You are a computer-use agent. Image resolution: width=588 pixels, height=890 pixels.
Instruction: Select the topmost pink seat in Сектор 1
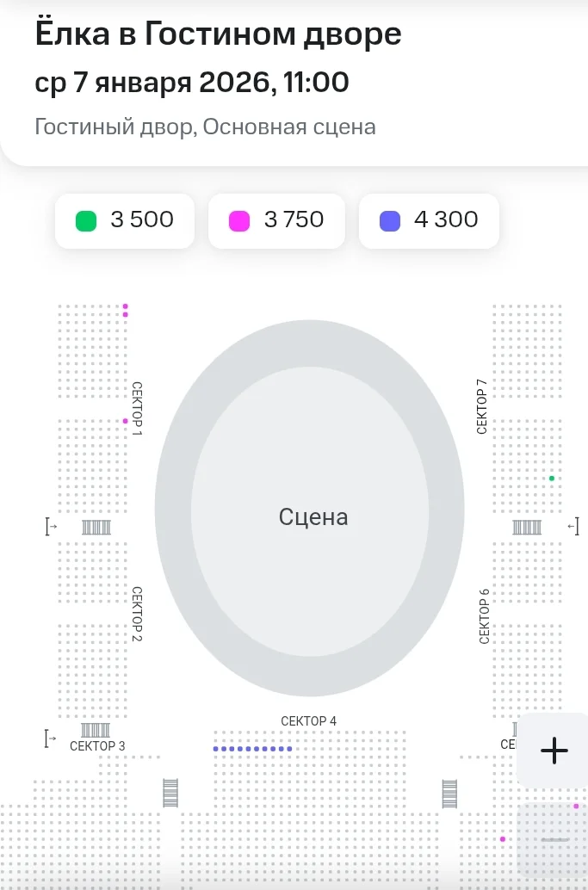pos(126,306)
